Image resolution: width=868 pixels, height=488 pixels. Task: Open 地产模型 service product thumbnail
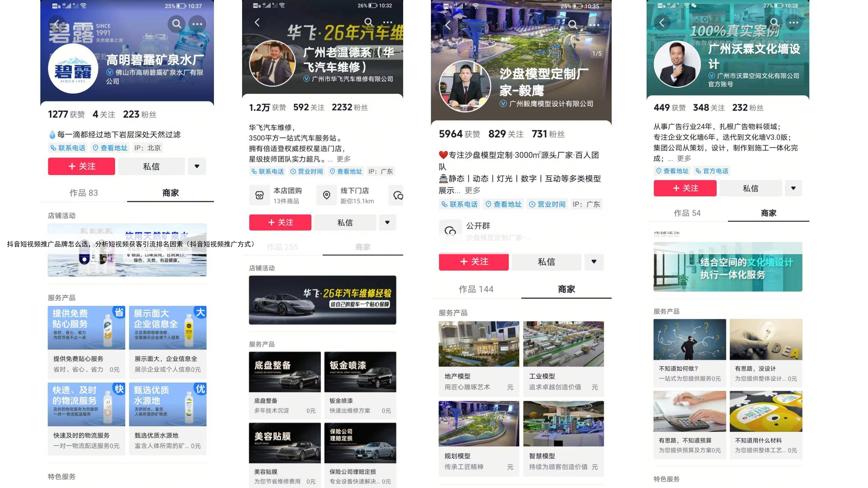(x=479, y=344)
